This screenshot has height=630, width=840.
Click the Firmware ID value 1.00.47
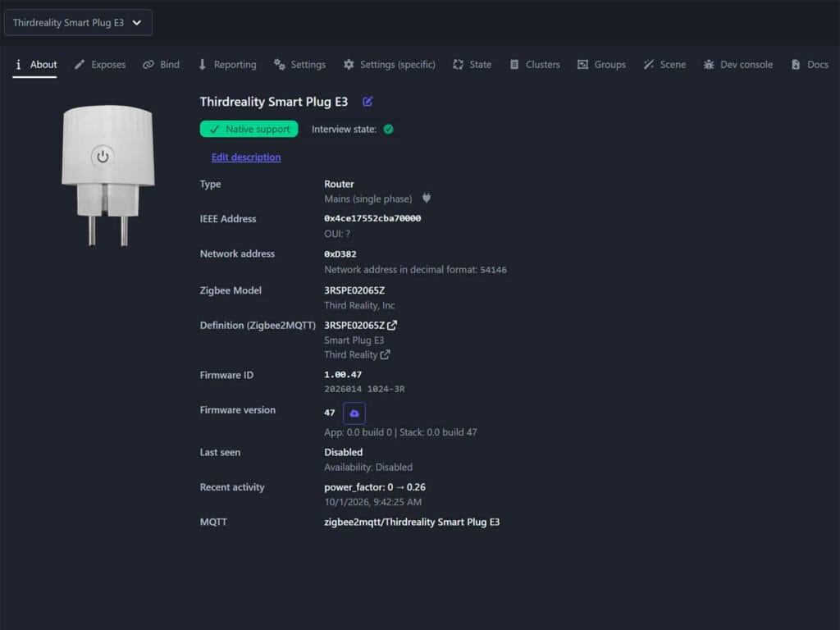pyautogui.click(x=343, y=374)
